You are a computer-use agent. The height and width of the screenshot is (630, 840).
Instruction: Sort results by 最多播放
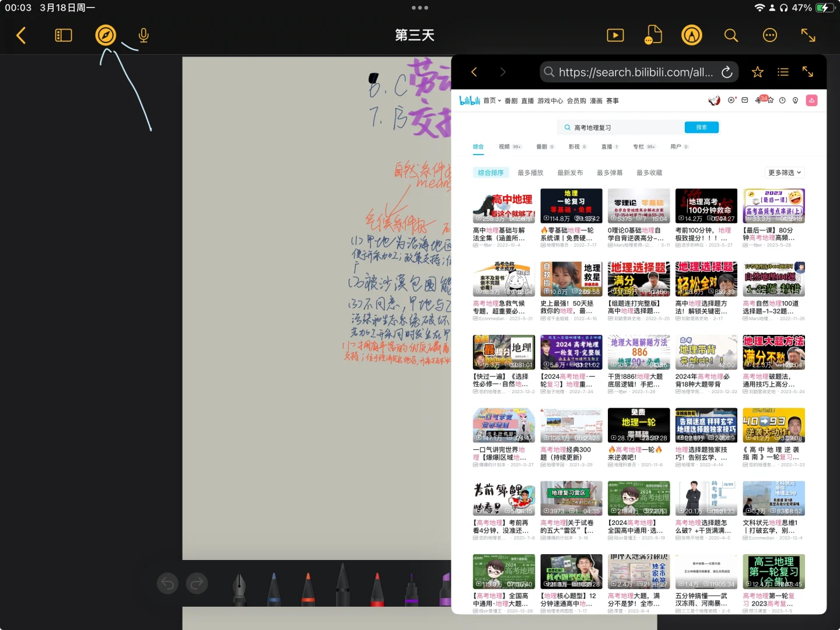(530, 173)
